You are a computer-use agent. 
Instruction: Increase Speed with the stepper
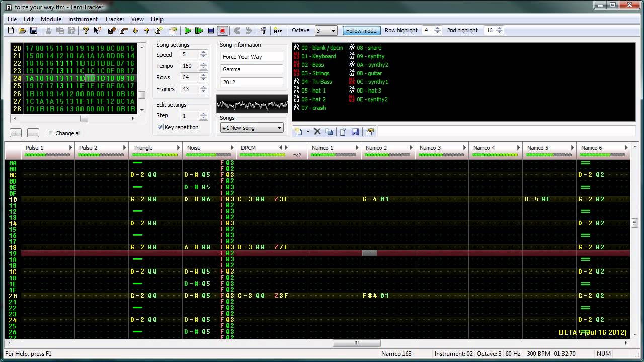204,52
